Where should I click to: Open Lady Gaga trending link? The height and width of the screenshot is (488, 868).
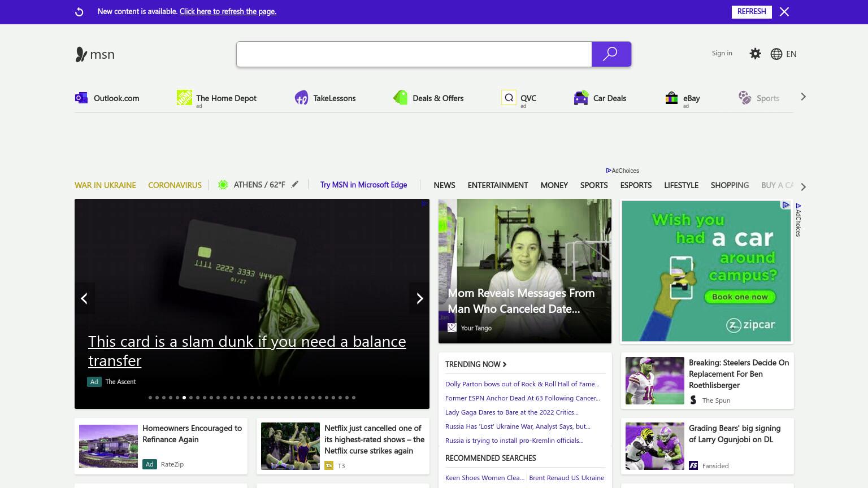(512, 412)
